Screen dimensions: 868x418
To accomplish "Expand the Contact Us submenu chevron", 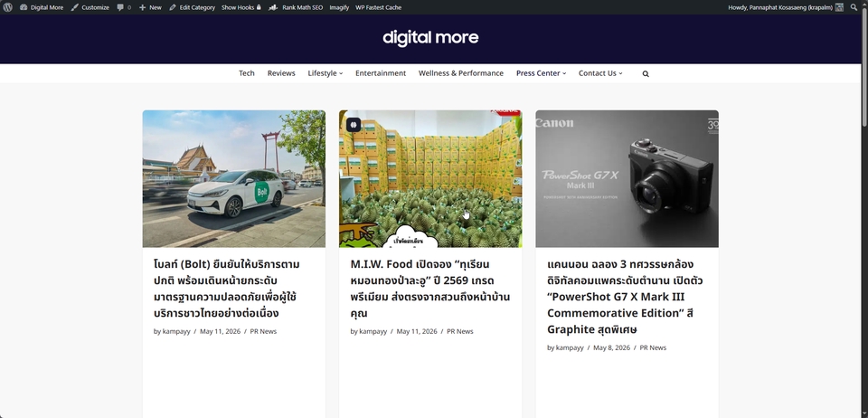I will [620, 73].
